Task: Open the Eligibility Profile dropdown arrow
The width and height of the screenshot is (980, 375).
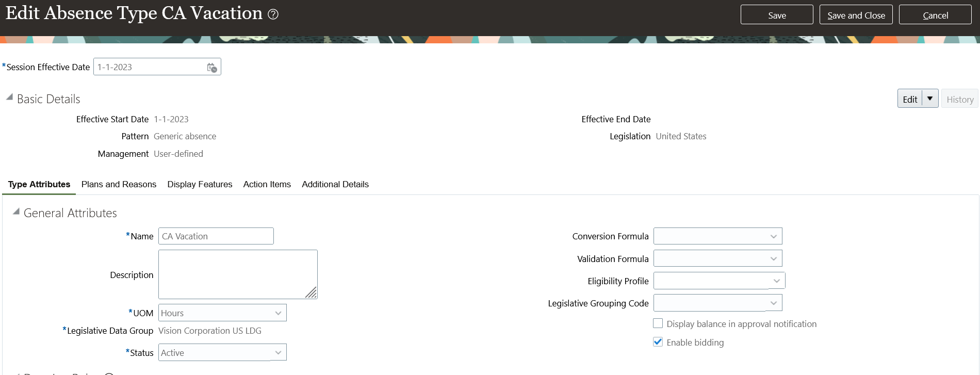Action: click(777, 281)
